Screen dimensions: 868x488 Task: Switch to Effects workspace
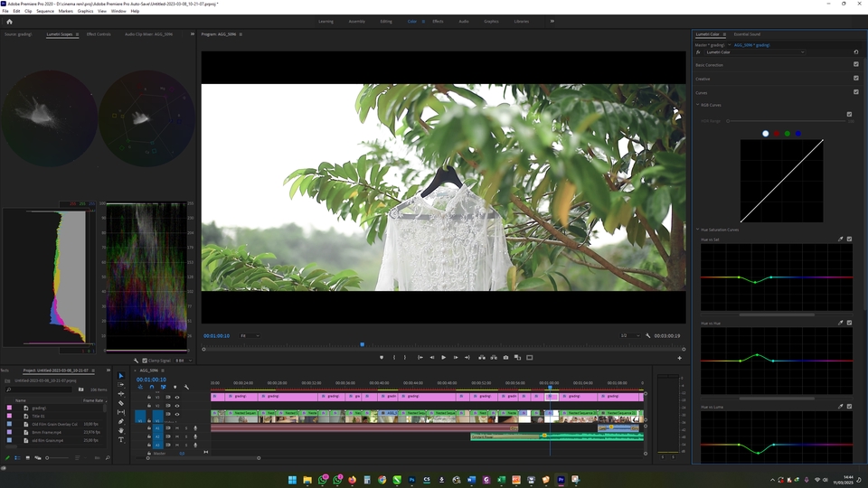coord(438,21)
